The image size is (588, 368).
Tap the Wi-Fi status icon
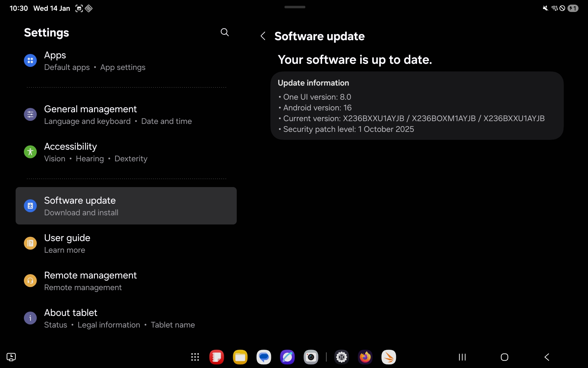click(554, 8)
